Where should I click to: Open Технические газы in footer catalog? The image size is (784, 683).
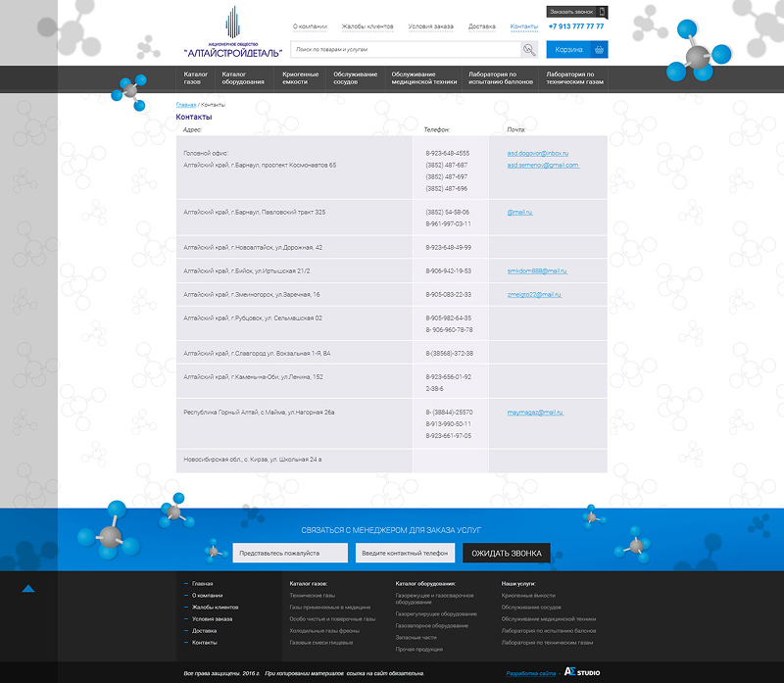[313, 595]
